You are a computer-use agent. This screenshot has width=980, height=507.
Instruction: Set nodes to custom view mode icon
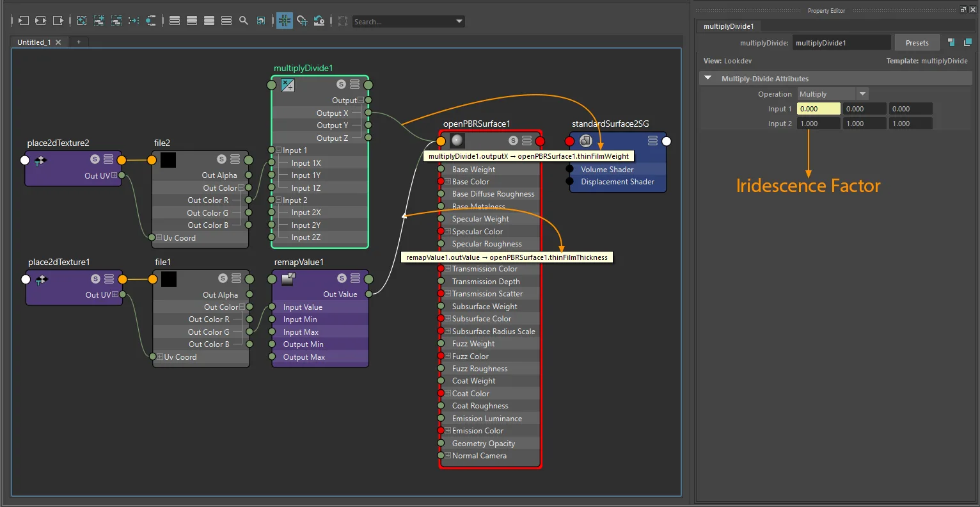(x=226, y=21)
